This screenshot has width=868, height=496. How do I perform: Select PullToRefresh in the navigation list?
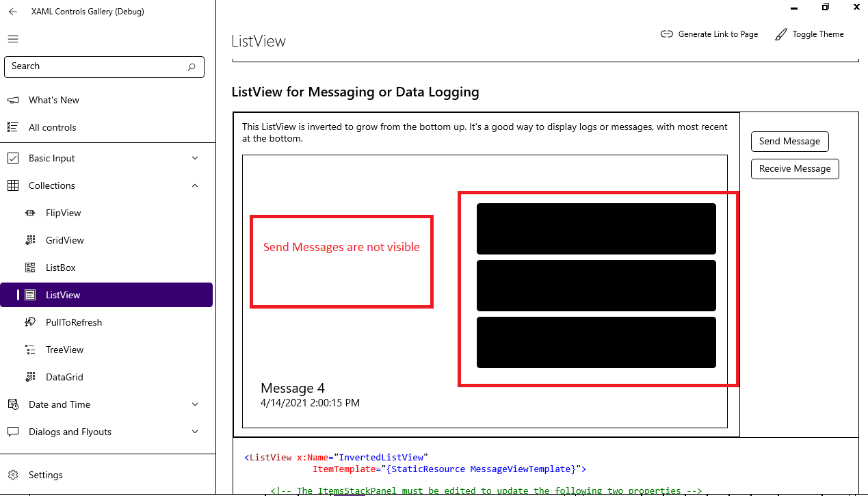[107, 322]
